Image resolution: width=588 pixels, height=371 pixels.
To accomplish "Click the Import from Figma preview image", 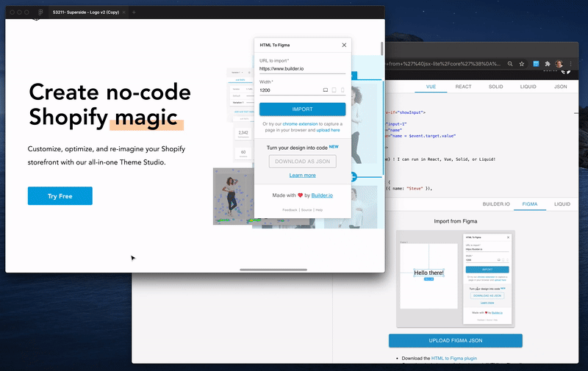I will coord(455,279).
